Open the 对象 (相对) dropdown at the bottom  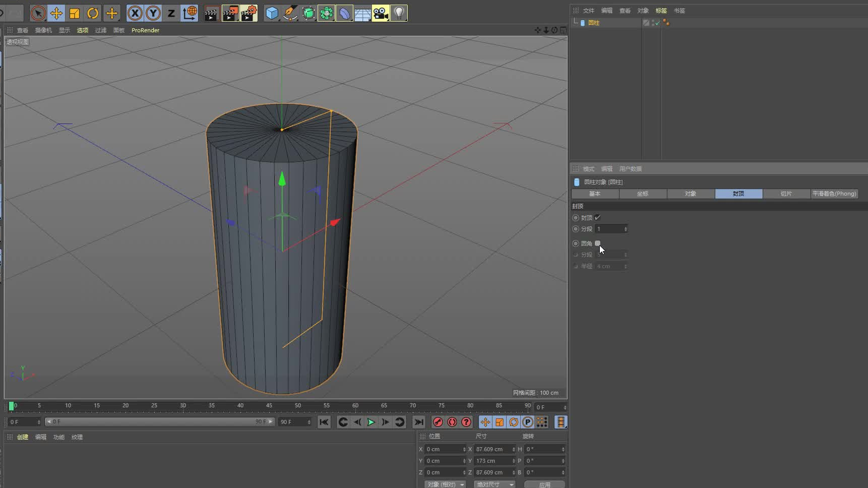tap(445, 484)
